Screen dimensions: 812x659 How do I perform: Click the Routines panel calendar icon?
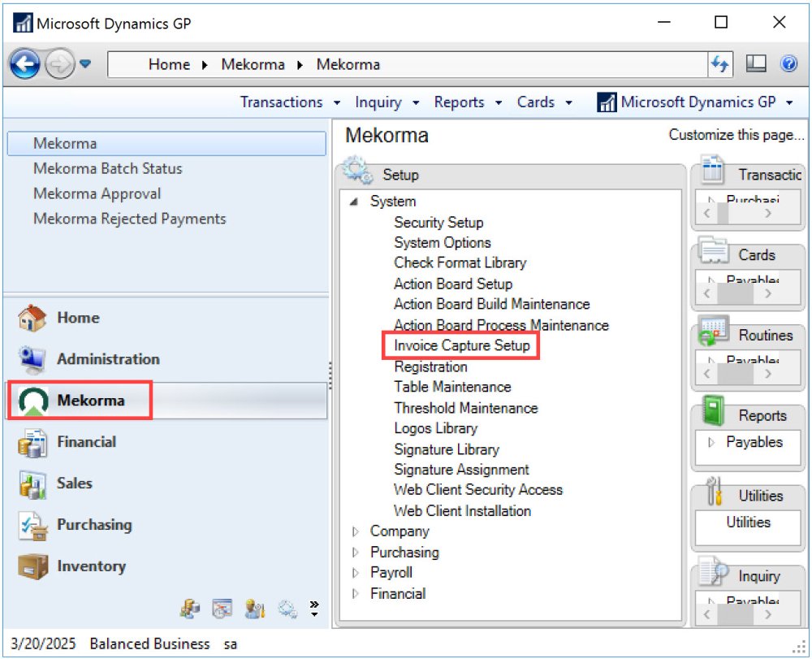[714, 331]
